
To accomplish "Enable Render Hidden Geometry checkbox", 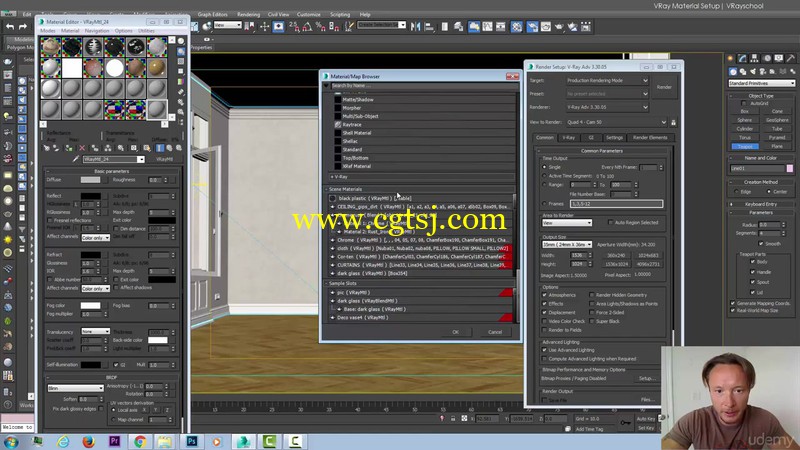I will tap(592, 295).
